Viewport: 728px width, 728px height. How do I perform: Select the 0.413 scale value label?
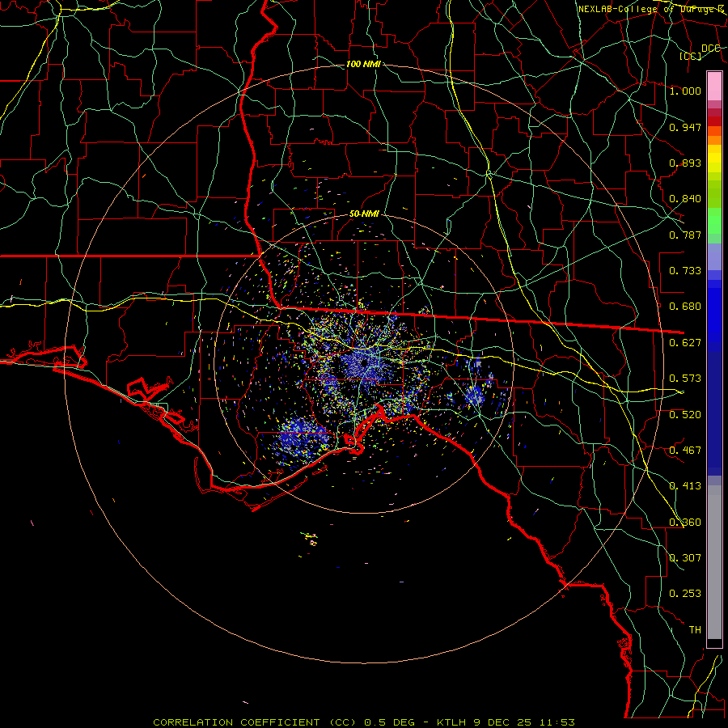pos(685,486)
